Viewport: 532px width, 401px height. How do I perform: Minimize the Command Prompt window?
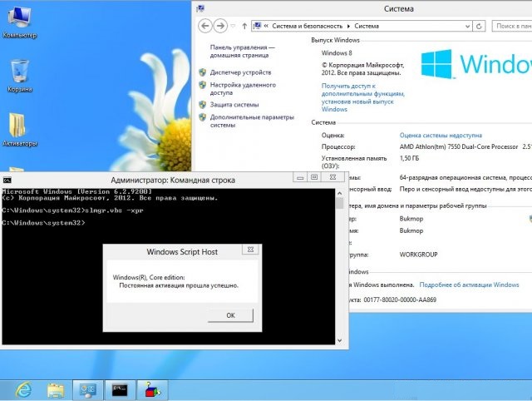300,177
